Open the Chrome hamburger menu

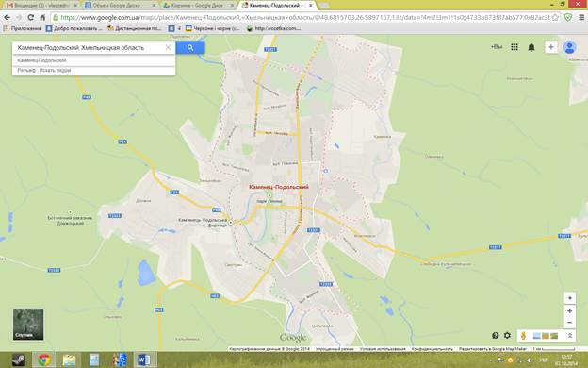point(581,18)
